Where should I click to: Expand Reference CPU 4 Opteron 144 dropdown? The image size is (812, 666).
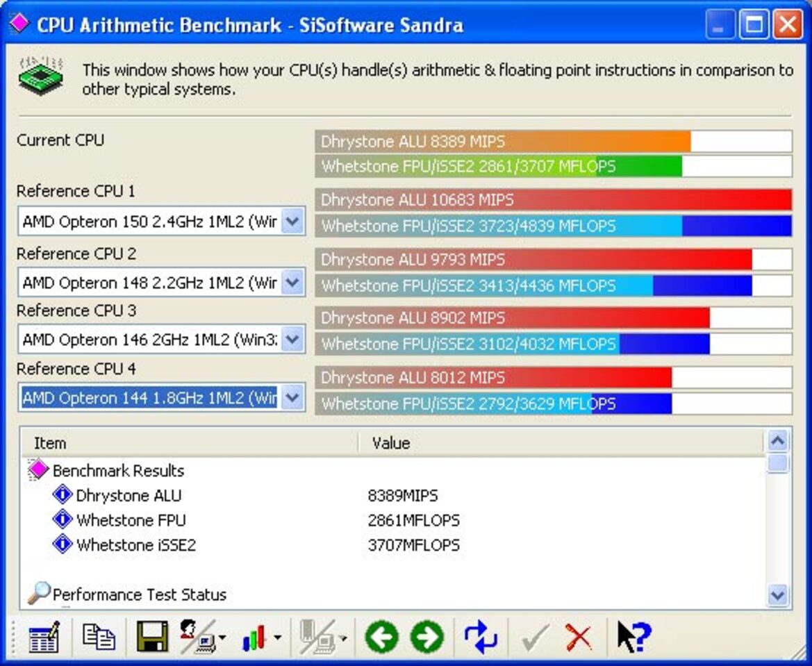292,398
